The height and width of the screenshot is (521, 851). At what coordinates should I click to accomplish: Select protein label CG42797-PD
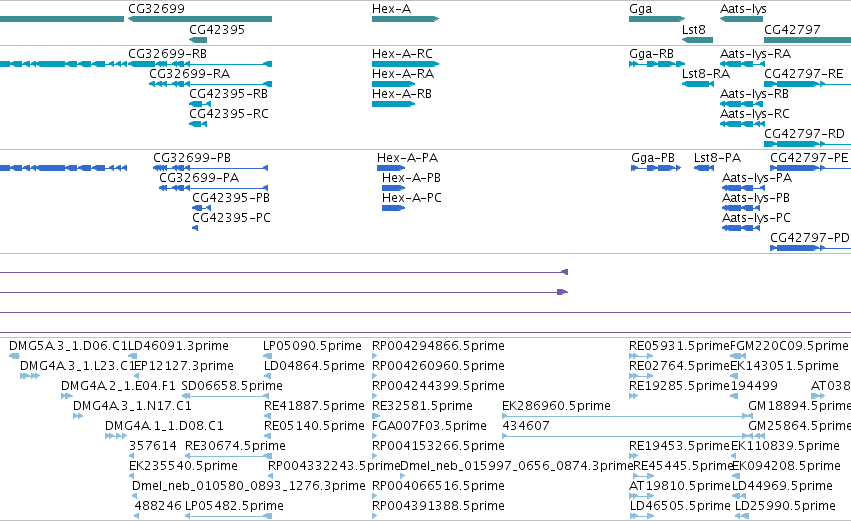point(809,238)
